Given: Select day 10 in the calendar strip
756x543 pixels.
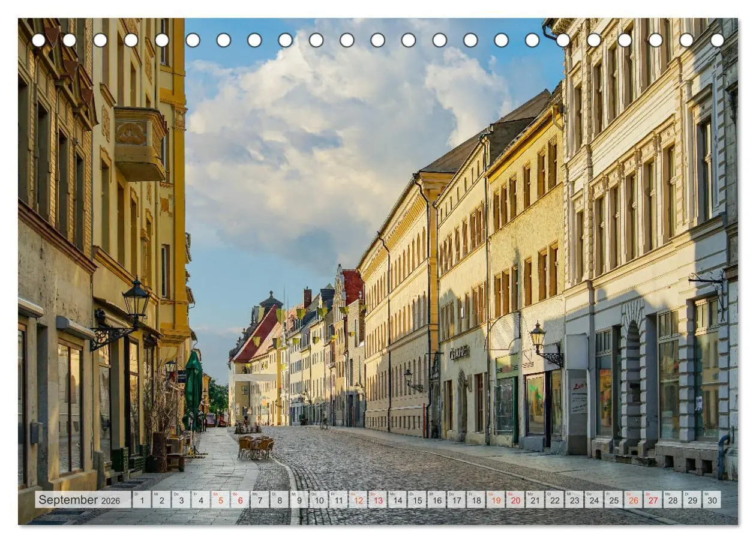Looking at the screenshot, I should click(x=319, y=500).
